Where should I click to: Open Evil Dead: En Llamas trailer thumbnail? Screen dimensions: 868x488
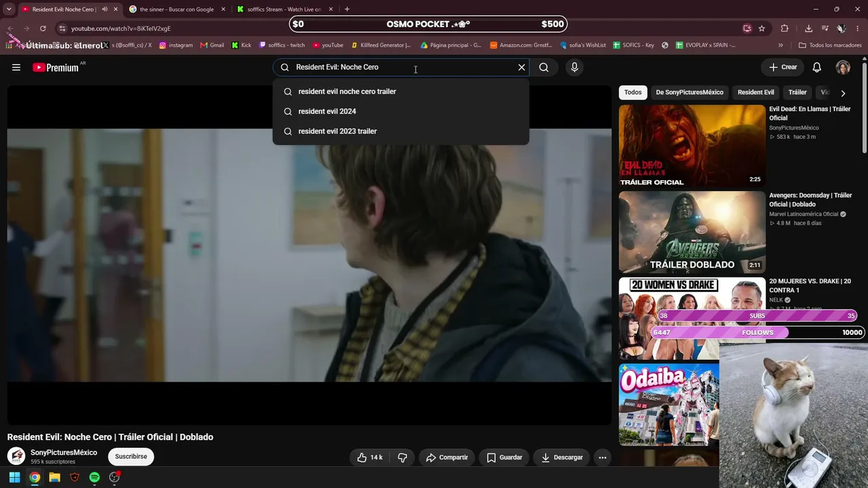pos(692,146)
